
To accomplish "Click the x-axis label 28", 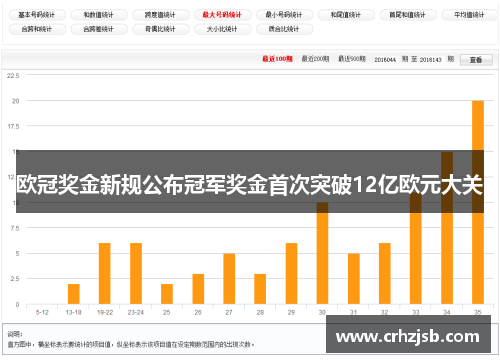I will coord(260,313).
